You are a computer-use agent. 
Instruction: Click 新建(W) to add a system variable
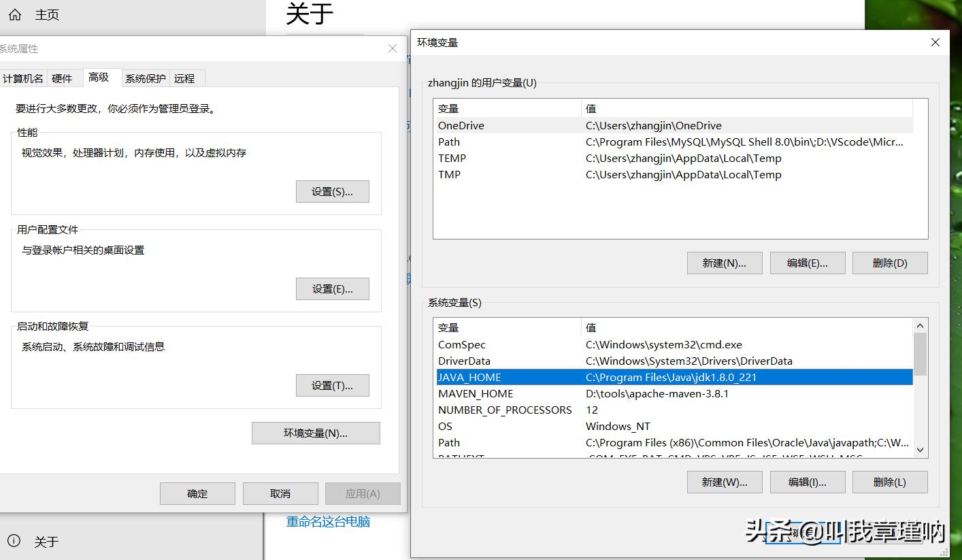pos(724,482)
